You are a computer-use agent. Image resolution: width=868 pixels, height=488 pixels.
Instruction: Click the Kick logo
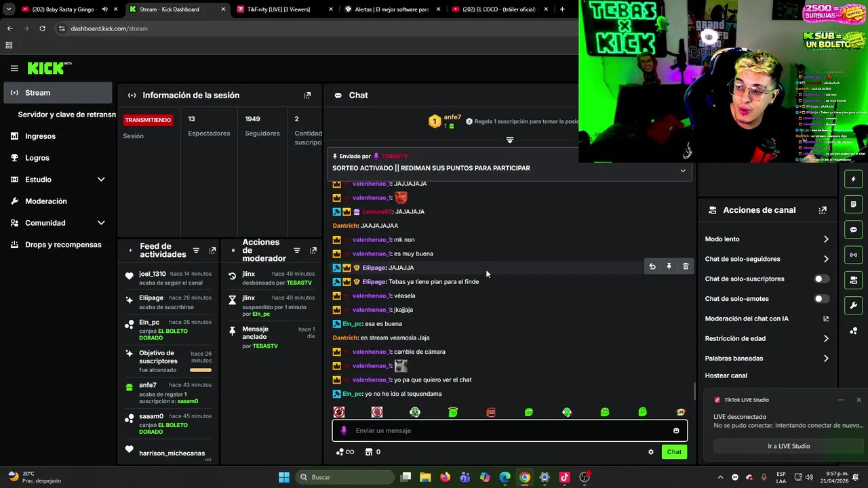coord(50,68)
